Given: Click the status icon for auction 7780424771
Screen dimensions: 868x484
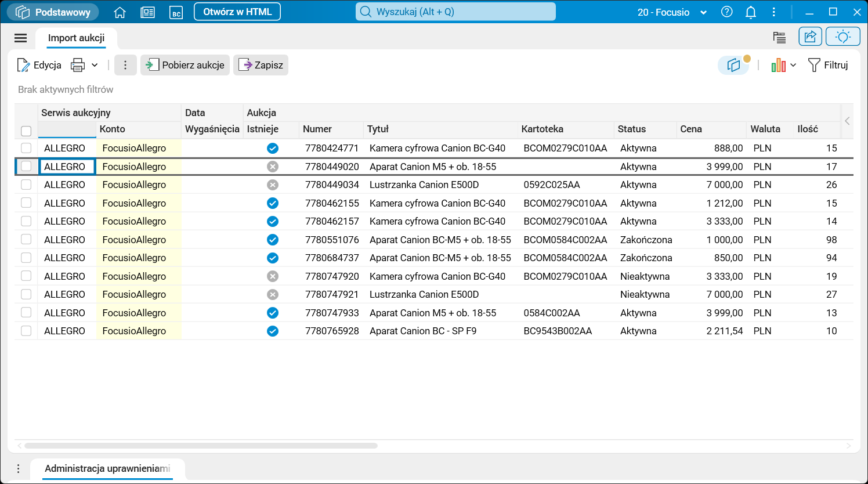Looking at the screenshot, I should [x=273, y=149].
